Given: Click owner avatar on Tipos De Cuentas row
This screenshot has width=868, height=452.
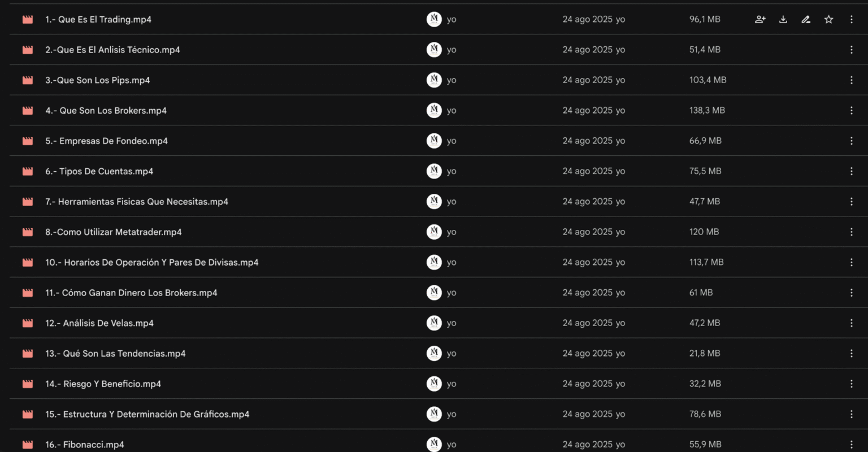Looking at the screenshot, I should (434, 171).
